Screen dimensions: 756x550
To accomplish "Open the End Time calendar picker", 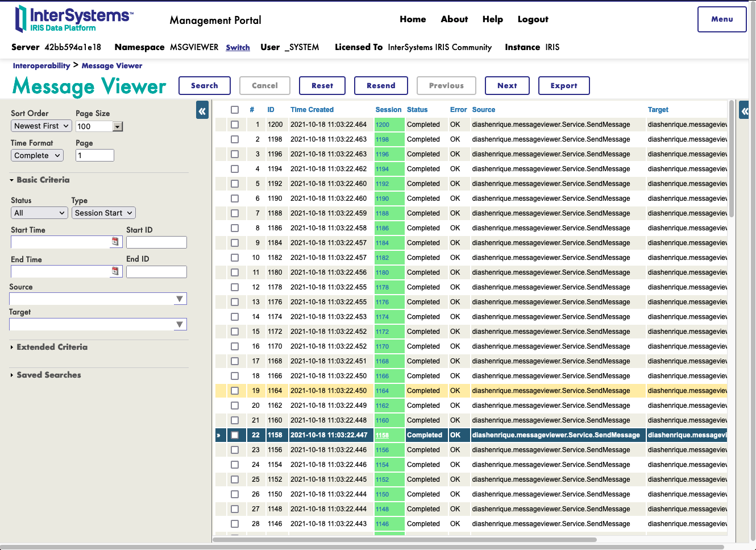I will [x=115, y=271].
